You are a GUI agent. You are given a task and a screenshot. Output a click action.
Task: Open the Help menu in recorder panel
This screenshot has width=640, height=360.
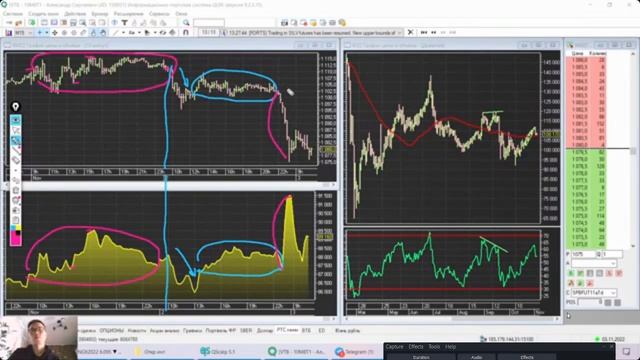(450, 347)
